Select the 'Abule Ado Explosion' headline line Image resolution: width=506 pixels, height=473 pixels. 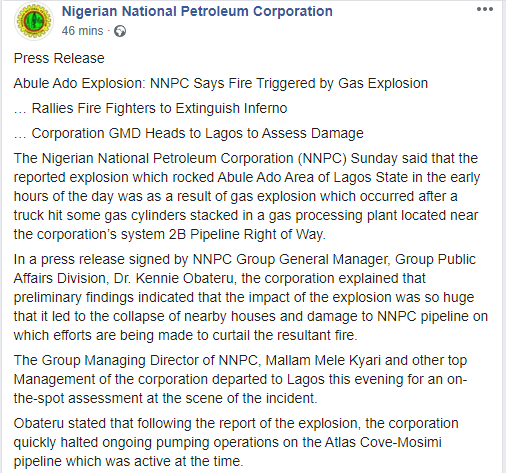(220, 83)
